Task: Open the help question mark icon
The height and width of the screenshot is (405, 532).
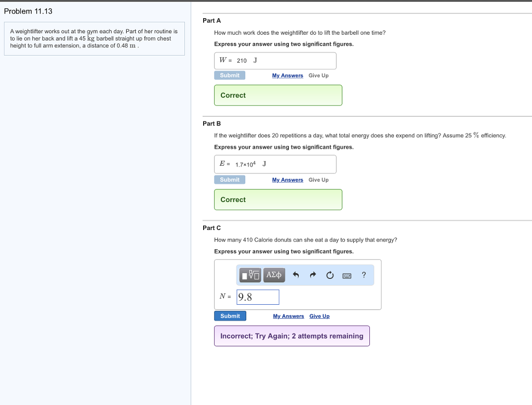Action: click(364, 275)
